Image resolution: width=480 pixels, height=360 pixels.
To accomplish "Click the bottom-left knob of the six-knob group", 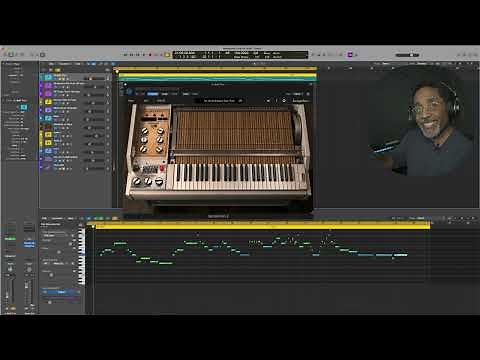I will click(143, 149).
